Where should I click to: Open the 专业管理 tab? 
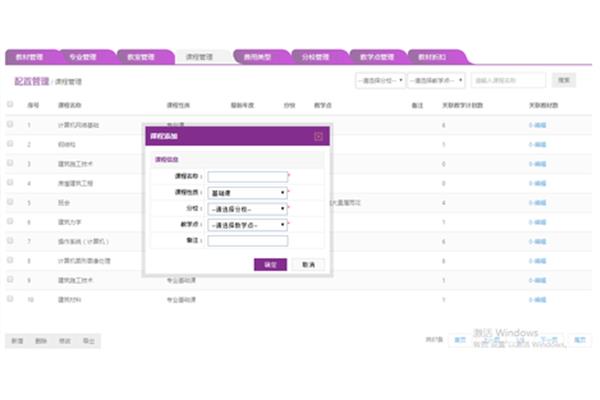(x=83, y=57)
